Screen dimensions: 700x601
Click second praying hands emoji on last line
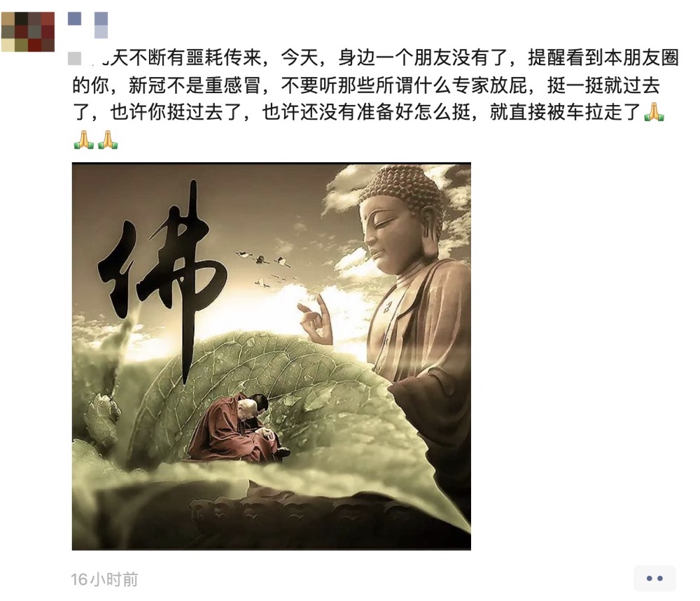108,139
